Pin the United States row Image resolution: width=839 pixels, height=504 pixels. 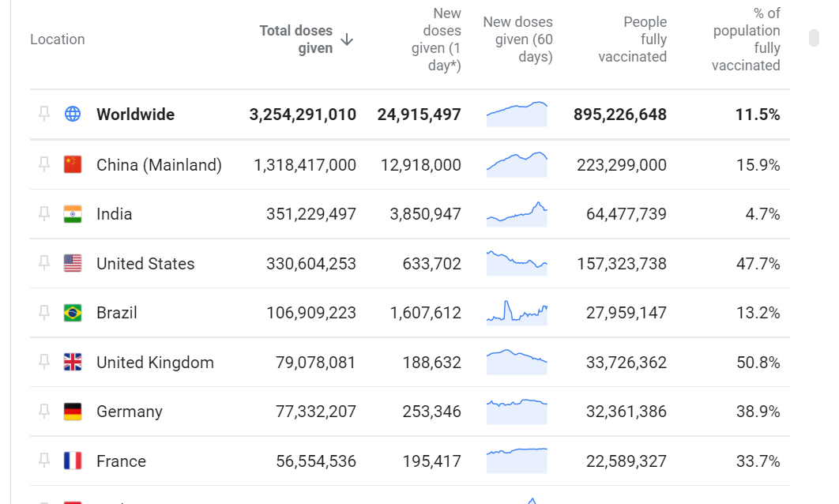44,263
